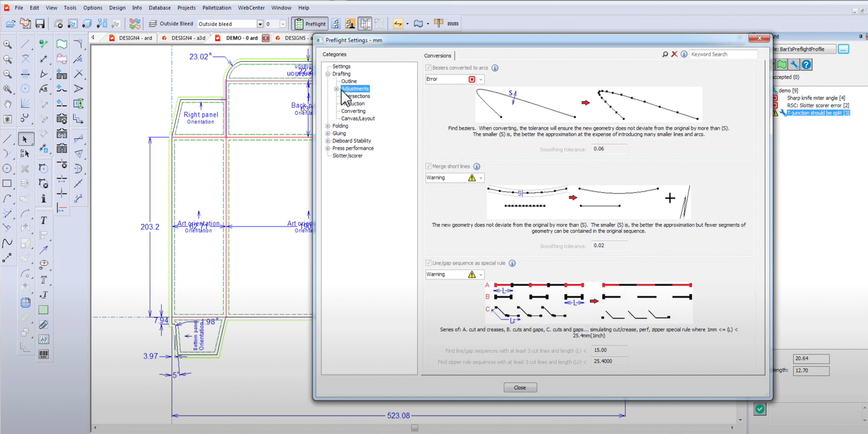Open the Error severity dropdown

click(x=455, y=79)
